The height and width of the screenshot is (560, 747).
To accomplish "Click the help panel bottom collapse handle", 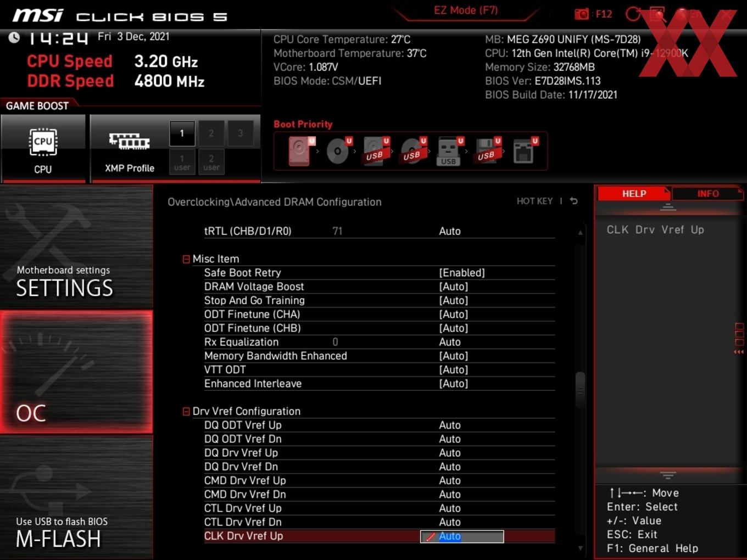I will 668,475.
